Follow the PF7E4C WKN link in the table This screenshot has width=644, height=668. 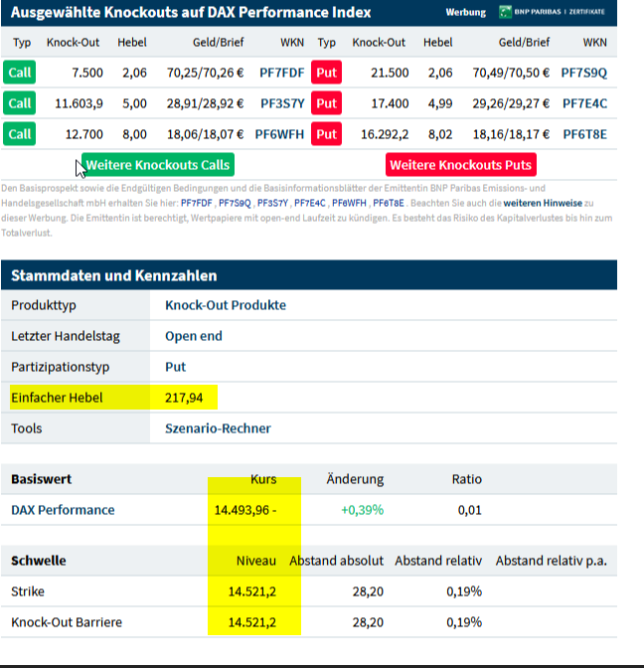(x=583, y=103)
